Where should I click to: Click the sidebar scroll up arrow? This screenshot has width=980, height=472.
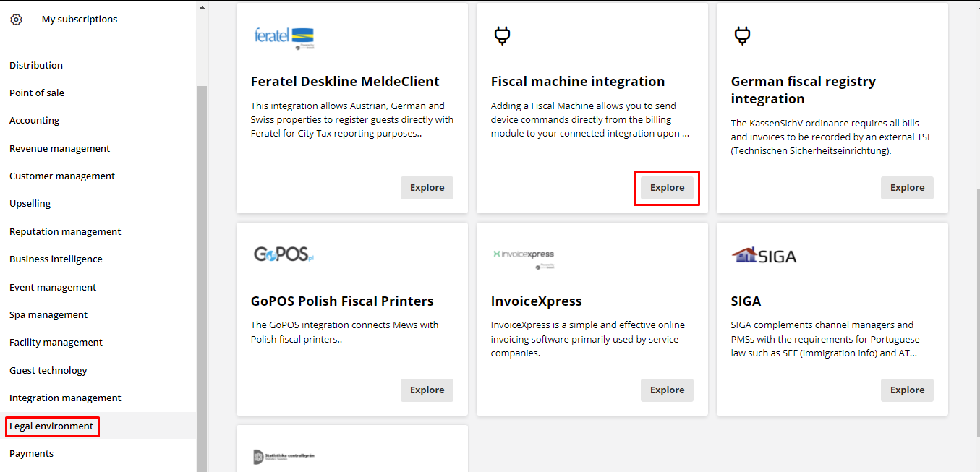(x=202, y=7)
